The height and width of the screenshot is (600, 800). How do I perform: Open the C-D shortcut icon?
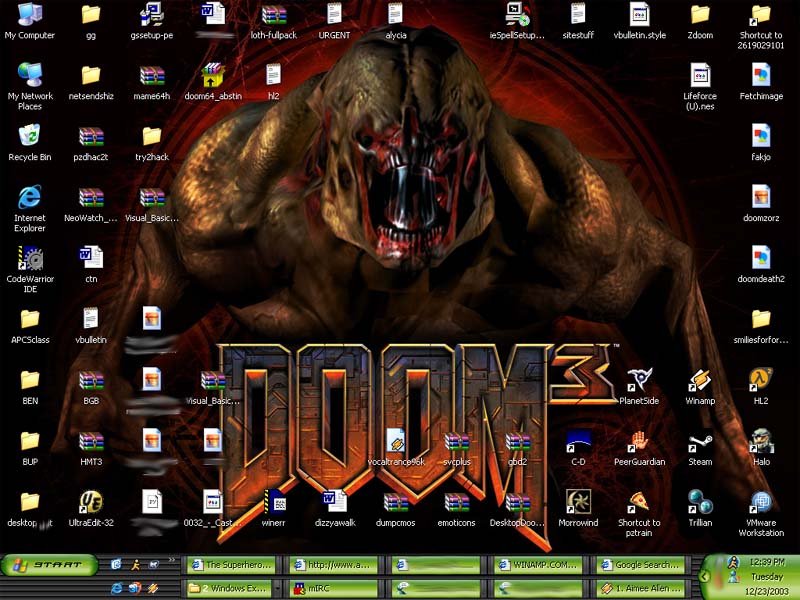[578, 448]
